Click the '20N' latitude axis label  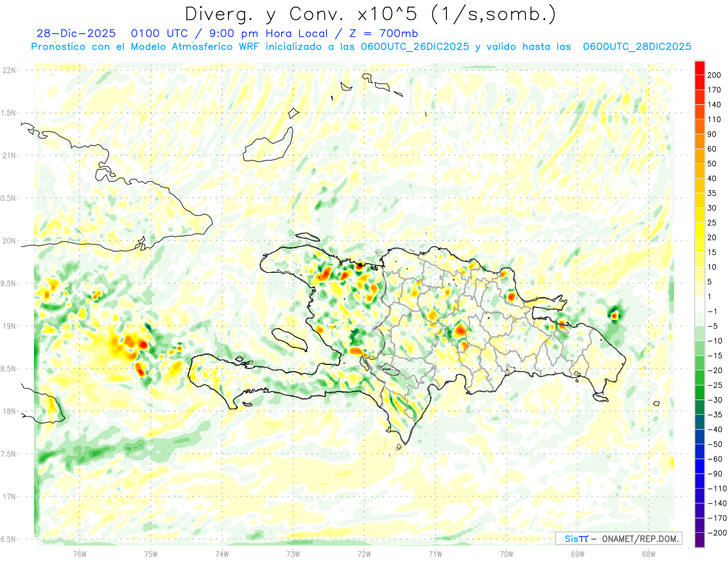[8, 241]
